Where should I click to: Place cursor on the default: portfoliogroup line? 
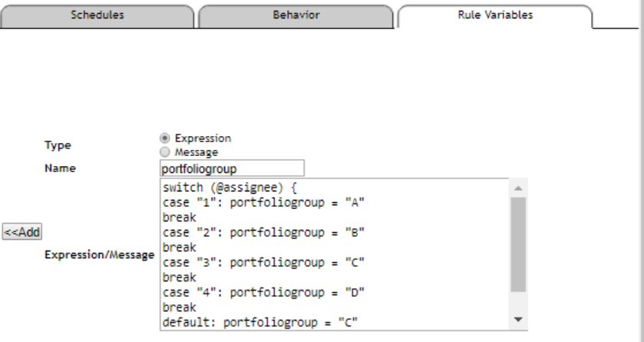click(x=260, y=322)
